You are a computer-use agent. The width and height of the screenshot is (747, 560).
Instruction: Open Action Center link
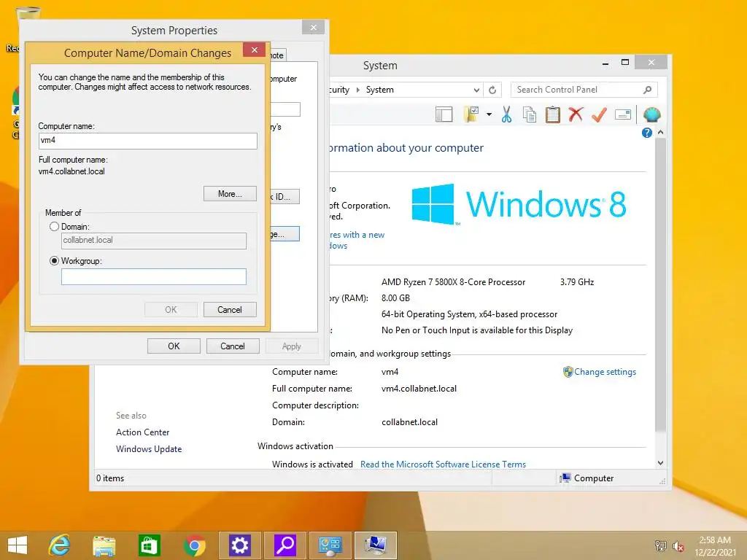click(142, 432)
